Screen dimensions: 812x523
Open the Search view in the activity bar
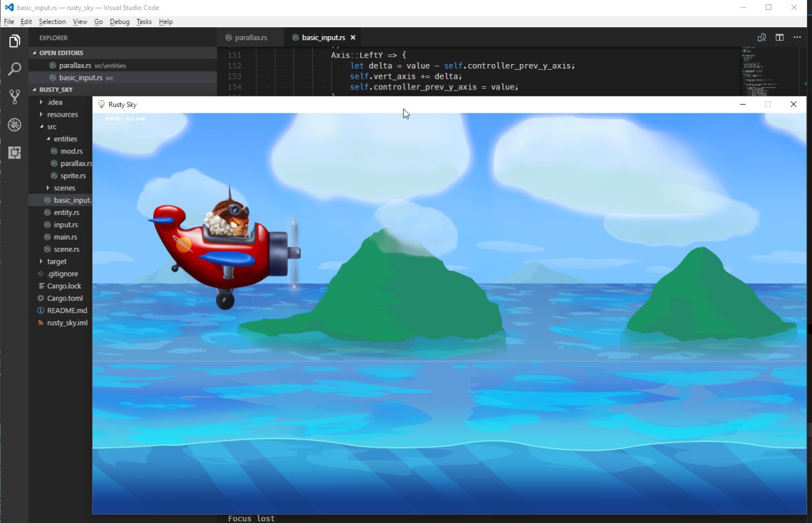click(14, 69)
